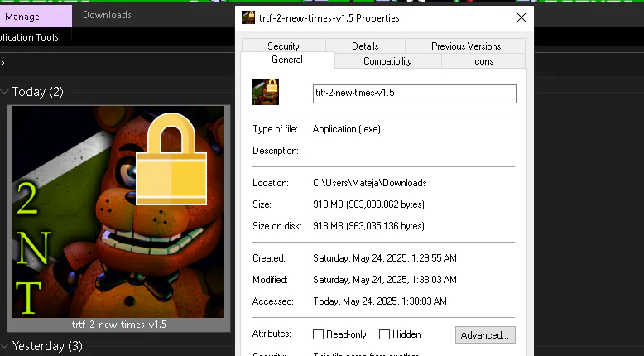Screen dimensions: 644x356
Task: Switch to the Details tab
Action: point(365,46)
